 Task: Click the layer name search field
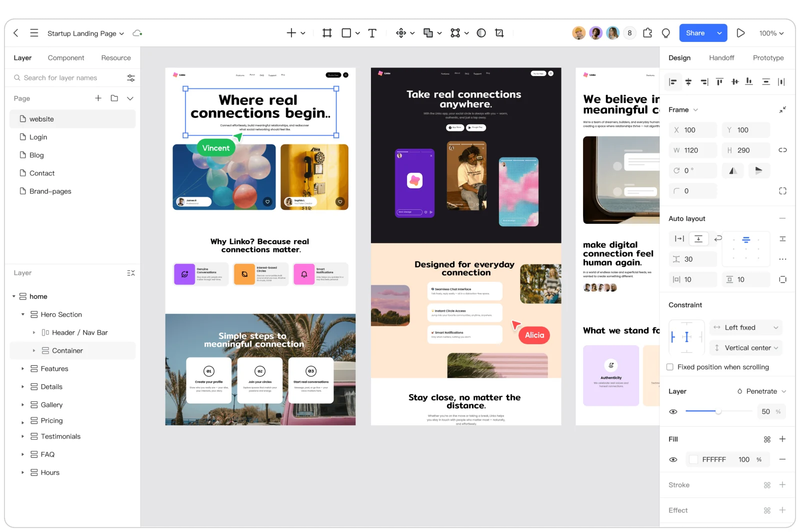point(68,78)
